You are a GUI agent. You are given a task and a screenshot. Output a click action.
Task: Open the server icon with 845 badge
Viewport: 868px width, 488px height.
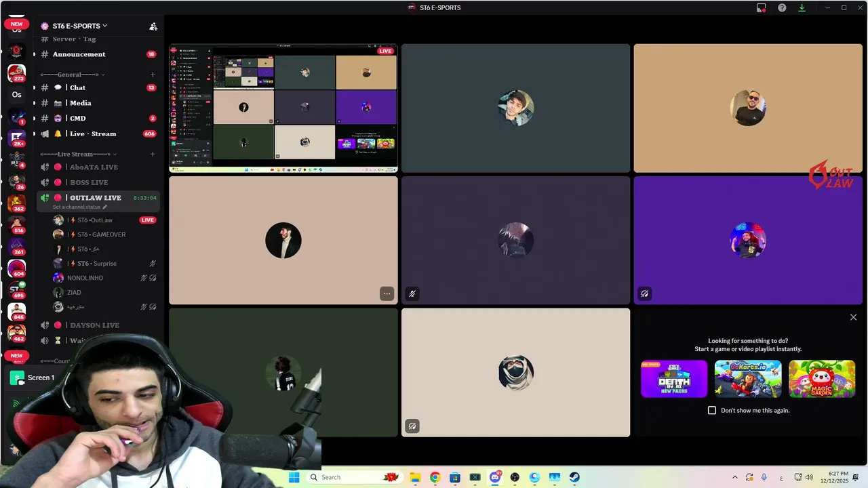point(16,311)
